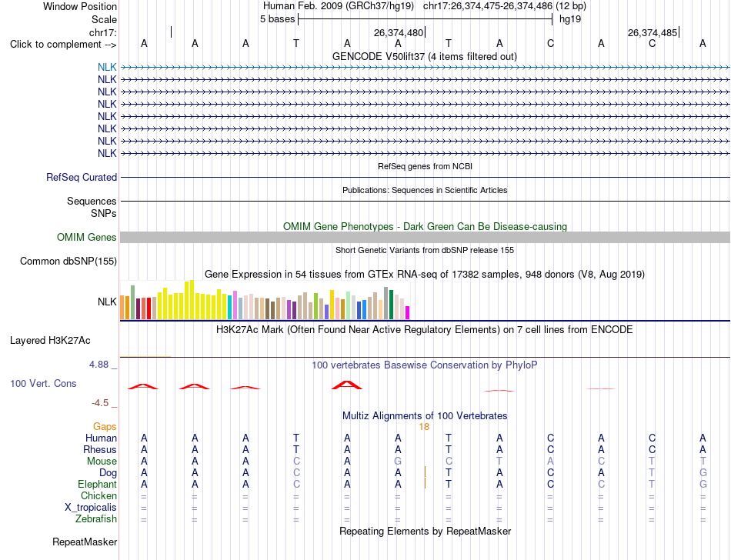Screen dimensions: 731x560
Task: Open 'Gene Expression in 54 tissues' title
Action: (425, 275)
